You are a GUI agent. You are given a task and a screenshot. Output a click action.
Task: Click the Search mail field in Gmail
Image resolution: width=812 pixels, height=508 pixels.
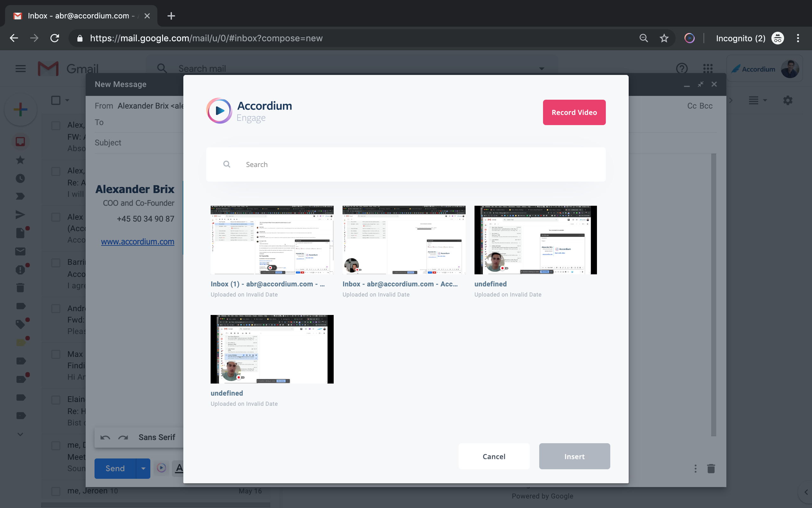coord(352,69)
